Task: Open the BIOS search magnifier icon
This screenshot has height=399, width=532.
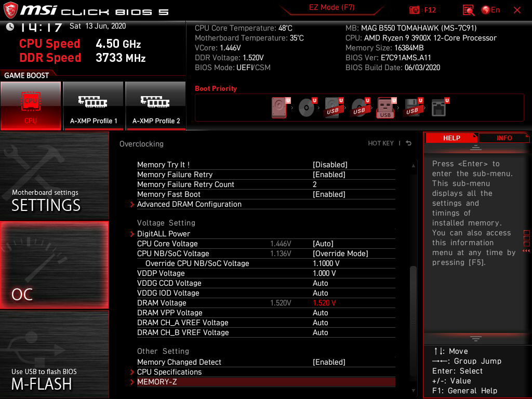Action: (469, 10)
